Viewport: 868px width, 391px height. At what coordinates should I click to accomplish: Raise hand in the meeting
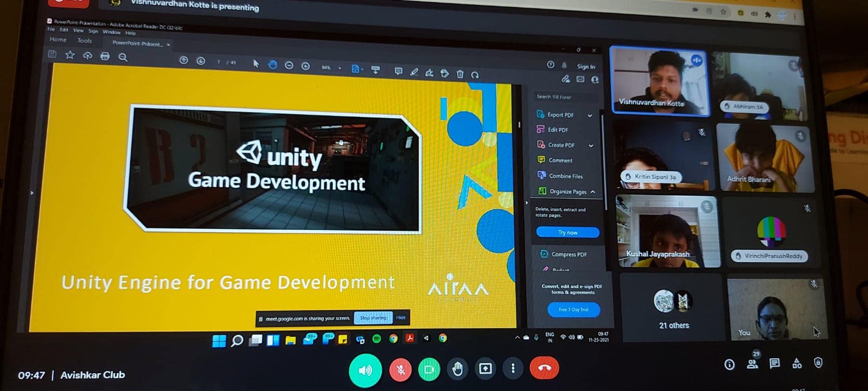click(457, 369)
